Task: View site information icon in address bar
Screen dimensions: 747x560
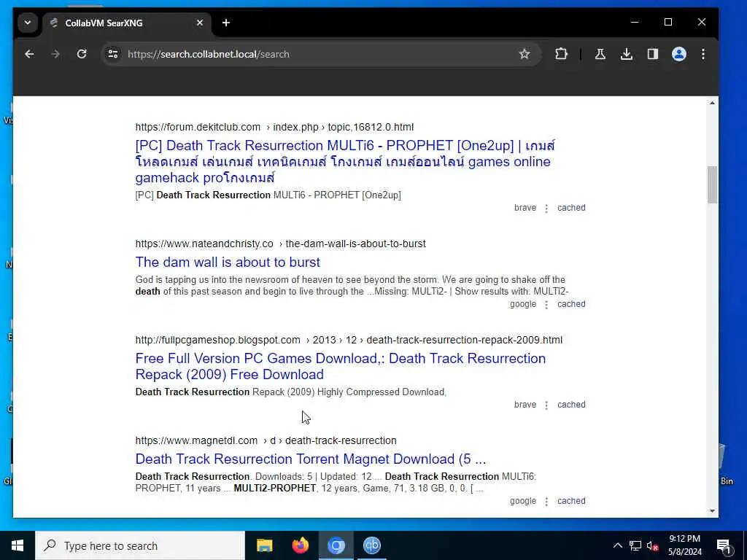Action: click(x=113, y=54)
